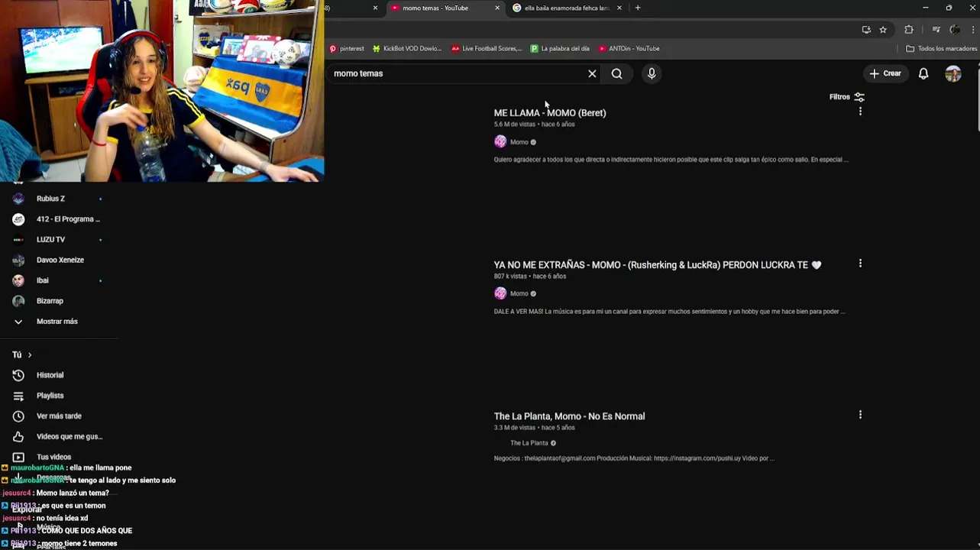
Task: Click the install app icon in address bar
Action: point(866,30)
